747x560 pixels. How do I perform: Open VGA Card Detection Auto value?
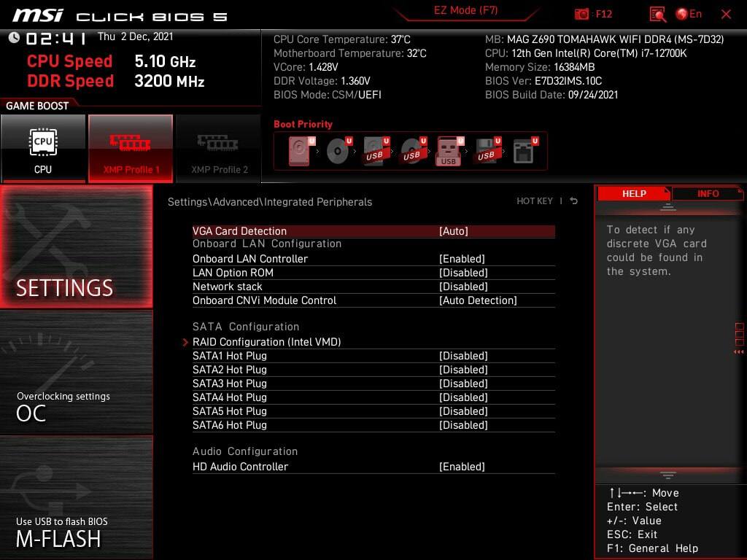(453, 231)
